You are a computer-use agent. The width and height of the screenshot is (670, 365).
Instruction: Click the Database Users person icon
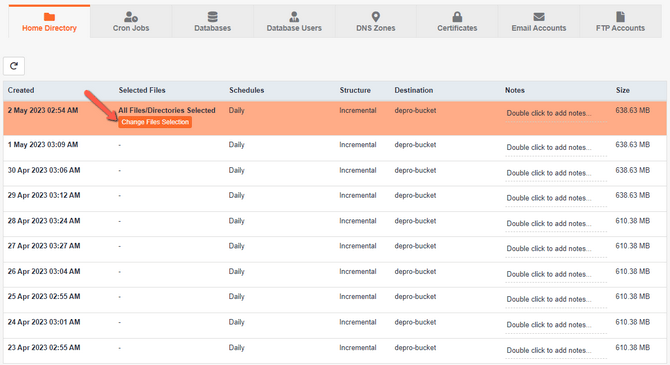point(294,17)
